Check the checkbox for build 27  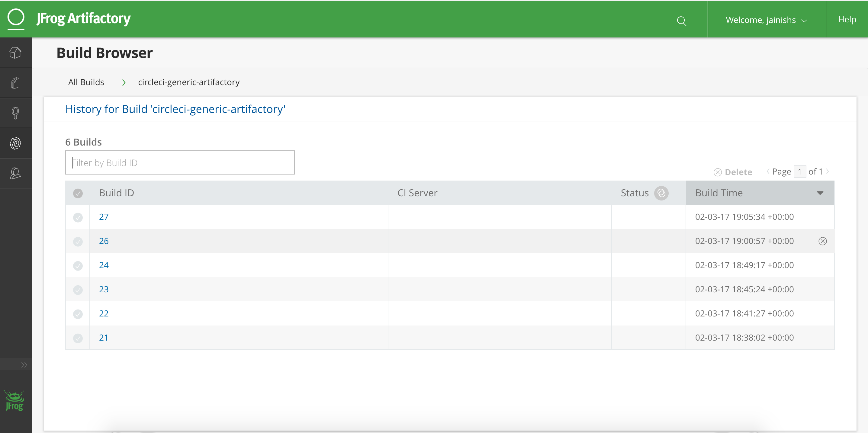click(78, 217)
